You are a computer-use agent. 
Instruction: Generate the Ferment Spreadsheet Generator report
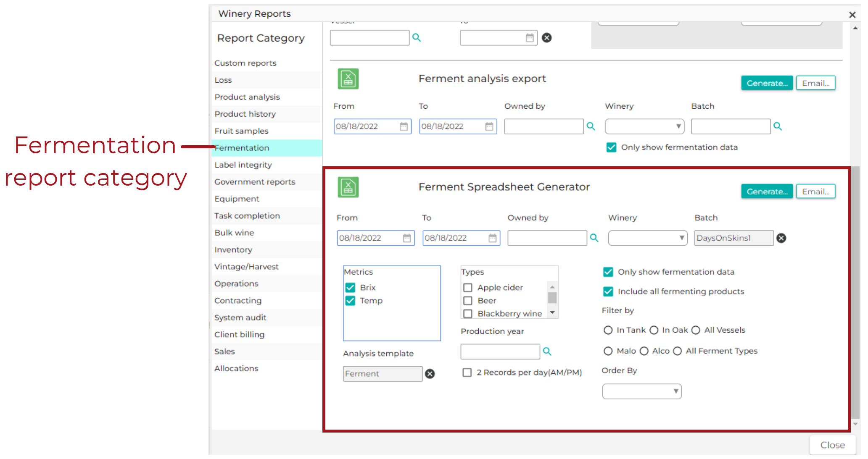(767, 191)
